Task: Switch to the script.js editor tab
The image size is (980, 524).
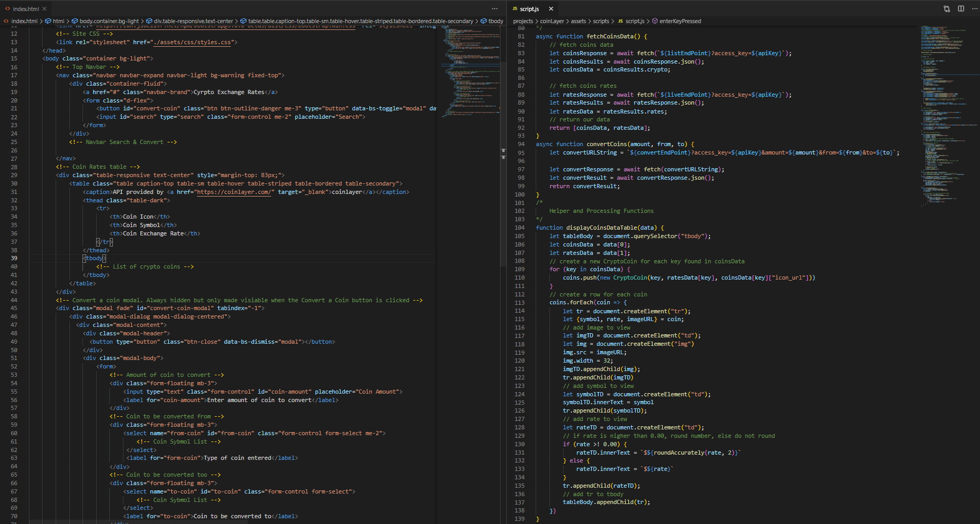Action: tap(529, 9)
